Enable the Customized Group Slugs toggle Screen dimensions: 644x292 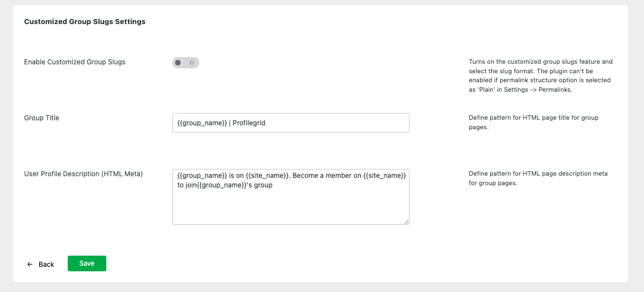pos(186,63)
